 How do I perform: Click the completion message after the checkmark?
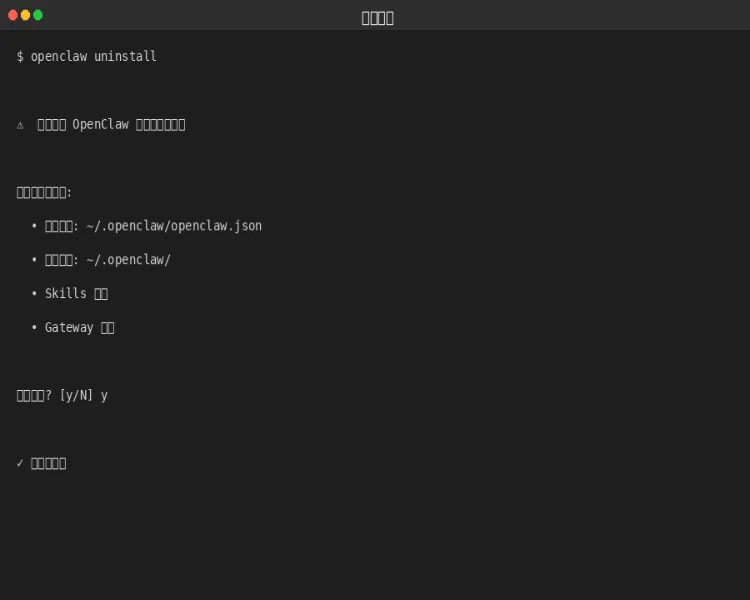click(48, 463)
